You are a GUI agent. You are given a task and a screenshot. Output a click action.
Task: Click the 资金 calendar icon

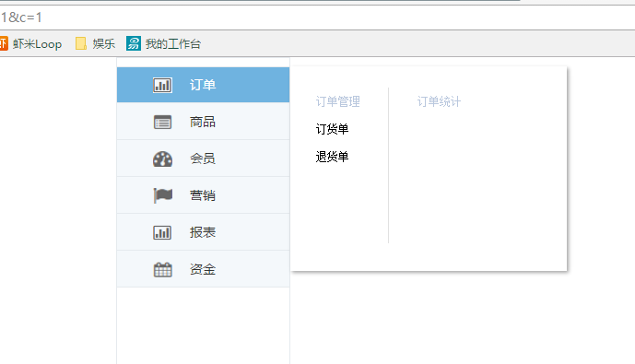(x=163, y=269)
